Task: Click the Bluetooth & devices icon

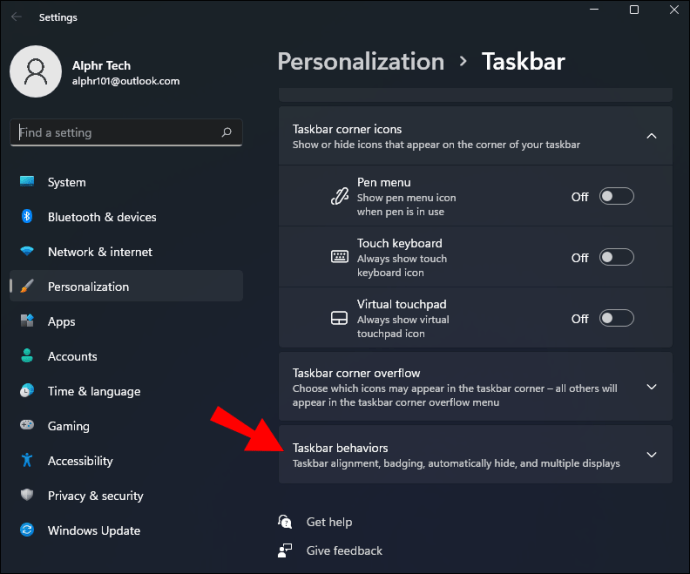Action: (27, 217)
